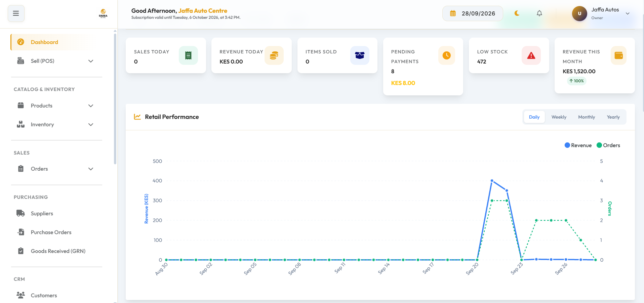Toggle the Orders legend green swatch
Viewport: 644px width, 303px height.
click(599, 145)
